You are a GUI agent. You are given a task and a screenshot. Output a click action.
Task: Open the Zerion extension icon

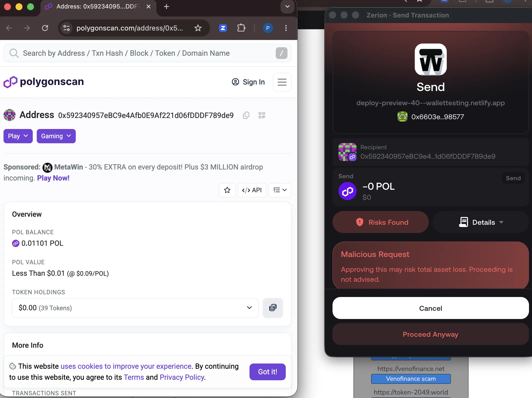(x=223, y=28)
